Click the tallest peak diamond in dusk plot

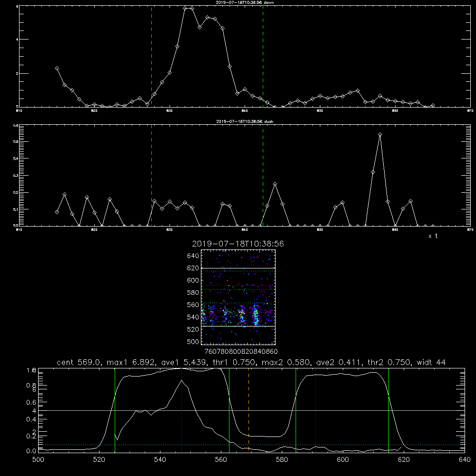click(x=380, y=135)
